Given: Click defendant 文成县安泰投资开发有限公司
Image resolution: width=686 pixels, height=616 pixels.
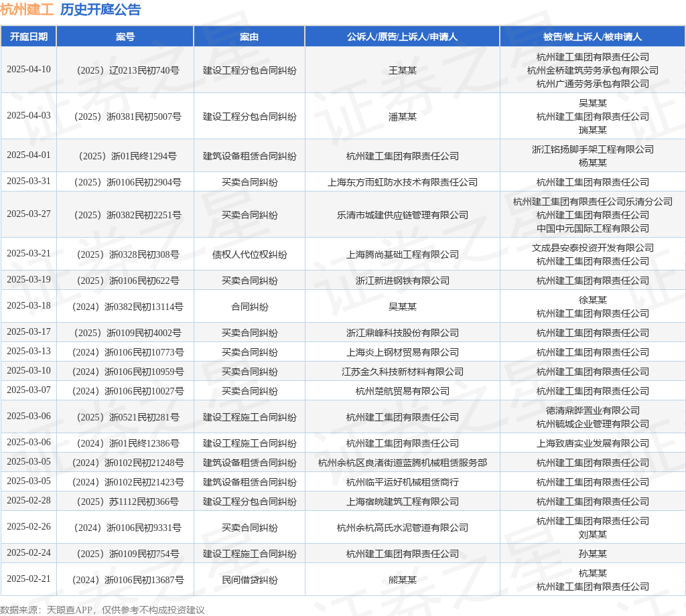Looking at the screenshot, I should [593, 248].
